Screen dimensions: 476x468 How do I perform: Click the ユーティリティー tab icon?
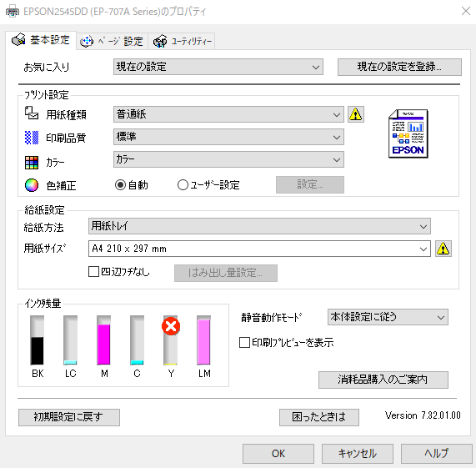pyautogui.click(x=160, y=41)
